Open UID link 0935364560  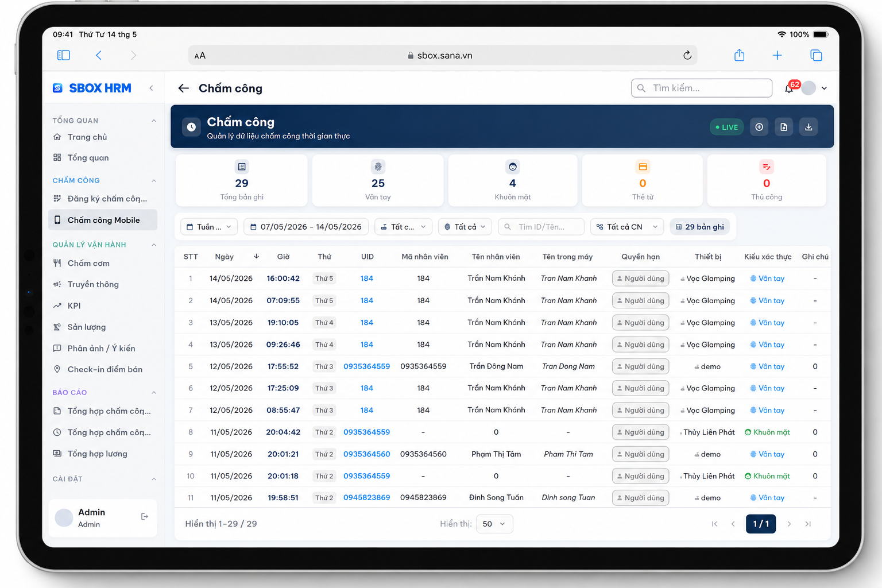[366, 454]
